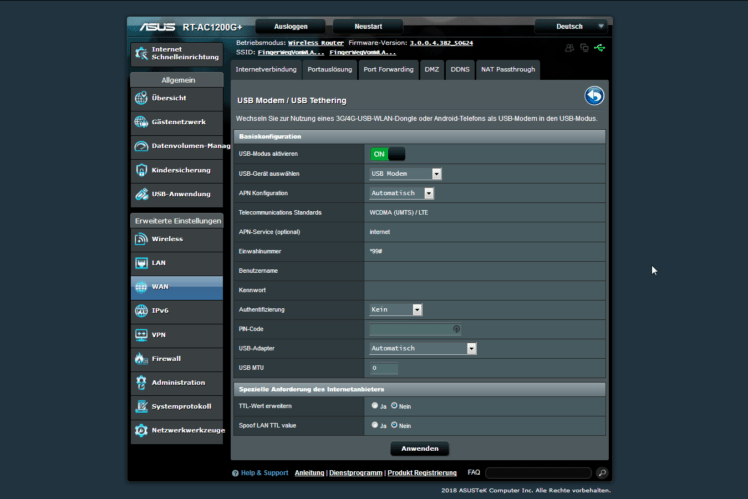Toggle PIN-Code visibility eye icon
Image resolution: width=748 pixels, height=499 pixels.
click(456, 329)
